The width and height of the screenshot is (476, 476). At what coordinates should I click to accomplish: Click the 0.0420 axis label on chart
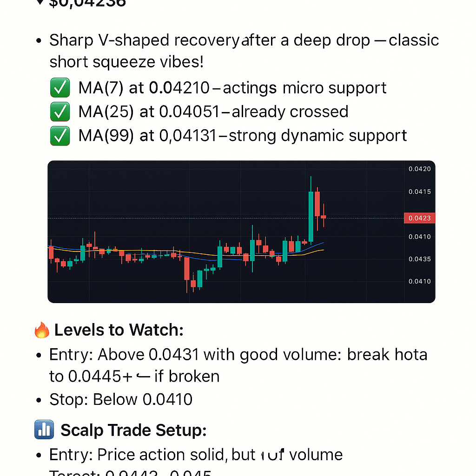[x=419, y=169]
